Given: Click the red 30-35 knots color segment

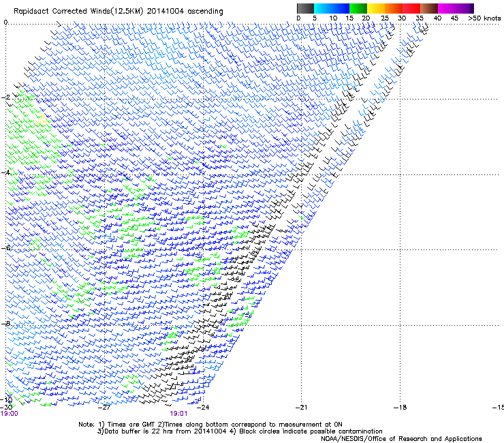Looking at the screenshot, I should 411,8.
